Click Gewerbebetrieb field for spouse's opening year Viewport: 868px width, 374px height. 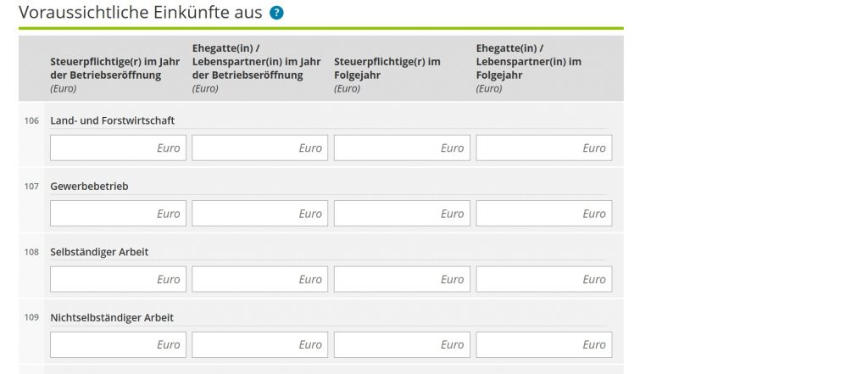pos(259,214)
